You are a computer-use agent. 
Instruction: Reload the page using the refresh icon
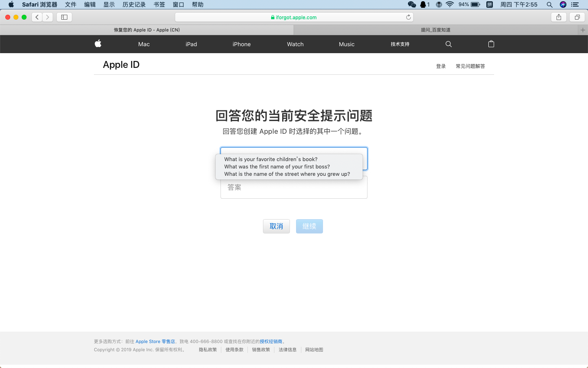click(408, 17)
